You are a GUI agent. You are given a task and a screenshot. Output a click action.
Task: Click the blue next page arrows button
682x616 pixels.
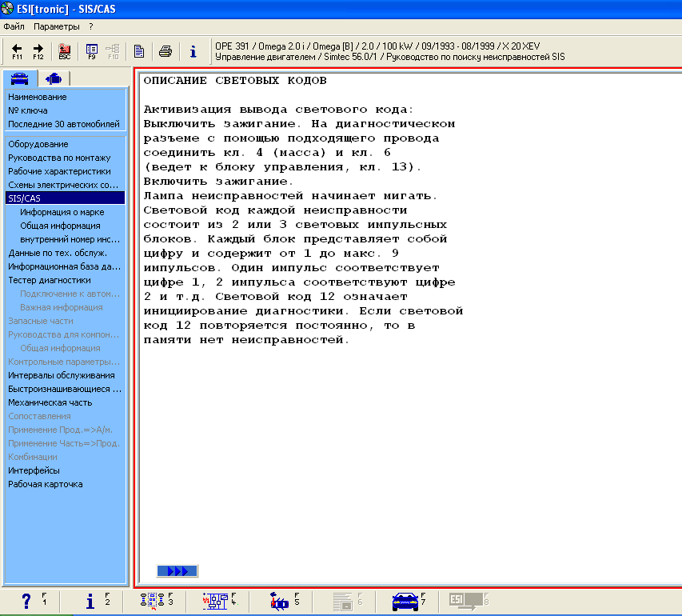point(177,570)
